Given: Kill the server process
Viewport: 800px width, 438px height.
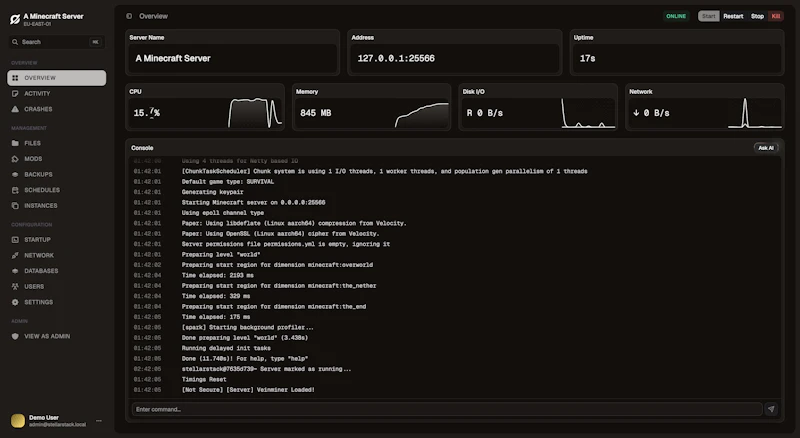Looking at the screenshot, I should click(776, 16).
